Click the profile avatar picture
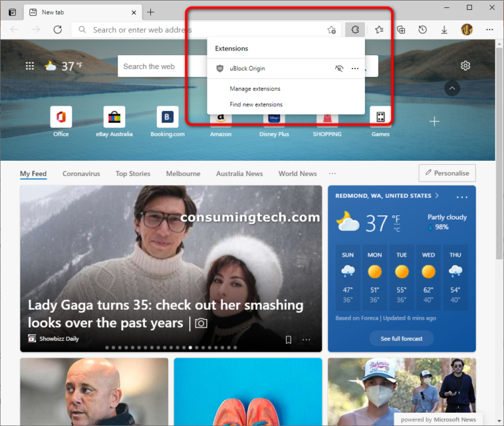This screenshot has height=426, width=504. pyautogui.click(x=467, y=30)
